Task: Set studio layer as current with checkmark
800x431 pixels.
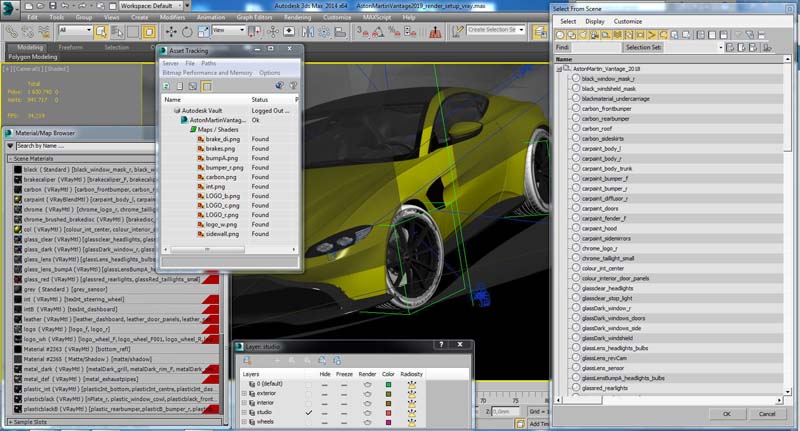Action: point(308,412)
